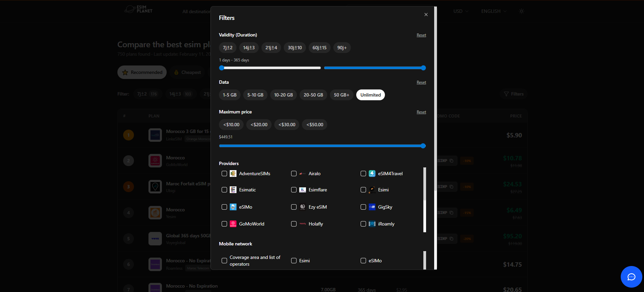
Task: Click the GoMoWorld provider logo
Action: tap(233, 224)
